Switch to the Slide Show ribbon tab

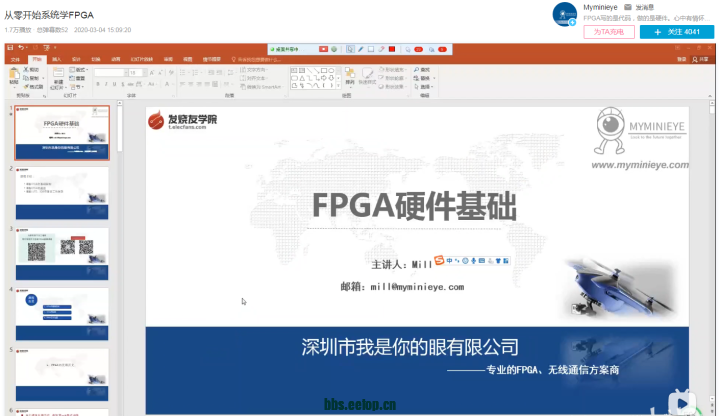tap(141, 60)
